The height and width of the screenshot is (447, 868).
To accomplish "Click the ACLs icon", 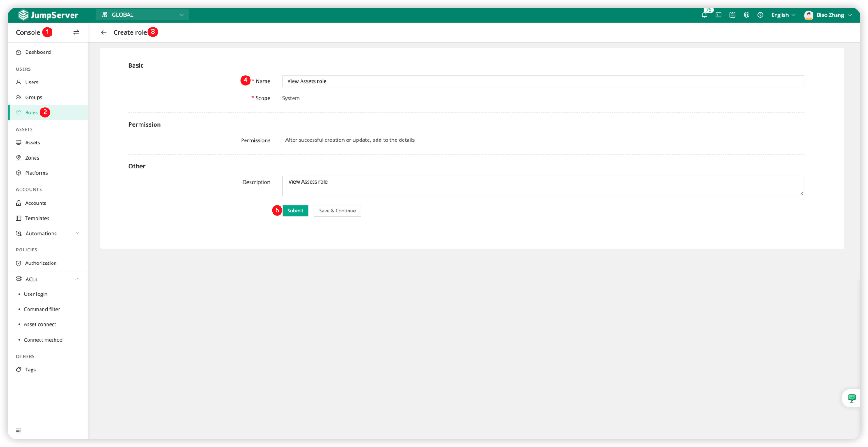I will click(19, 279).
